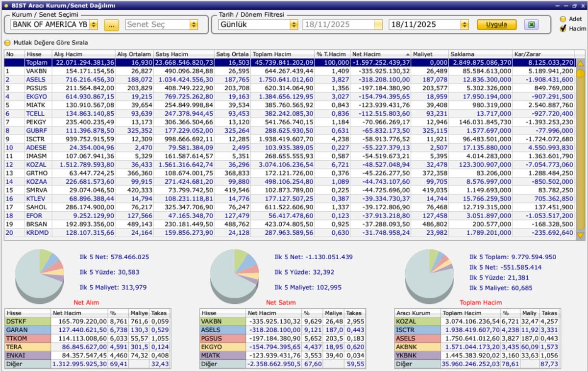Click the disabled start date field
This screenshot has width=588, height=372.
click(343, 25)
